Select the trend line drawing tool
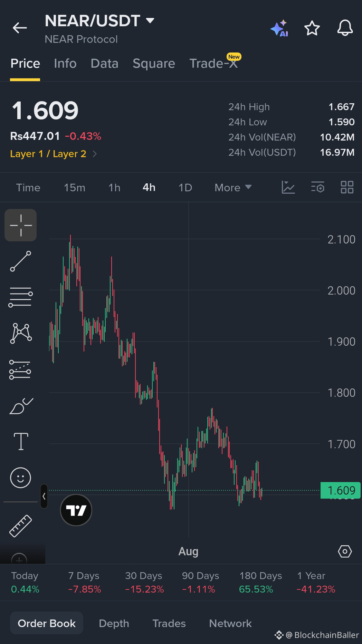 point(21,261)
